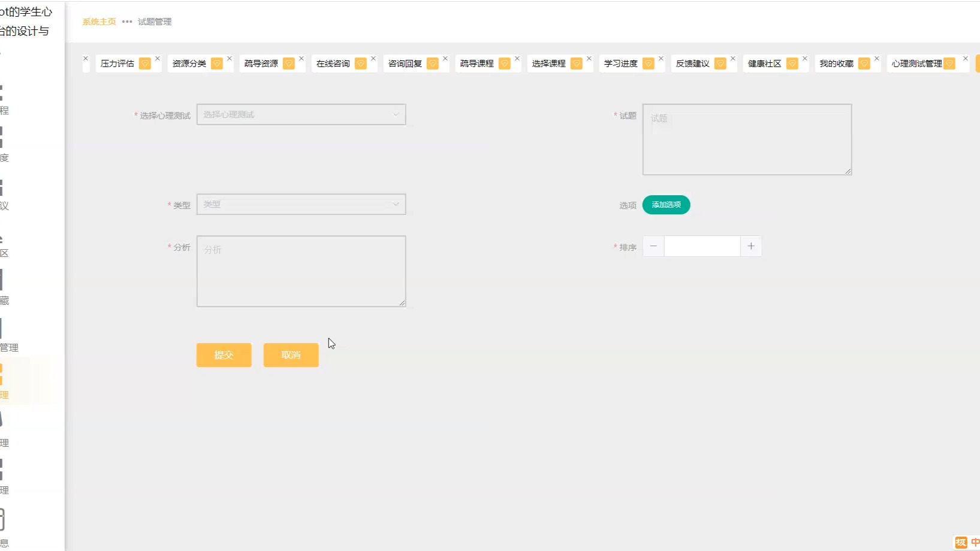Viewport: 980px width, 551px height.
Task: Click the 试题管理 breadcrumb text
Action: click(155, 22)
